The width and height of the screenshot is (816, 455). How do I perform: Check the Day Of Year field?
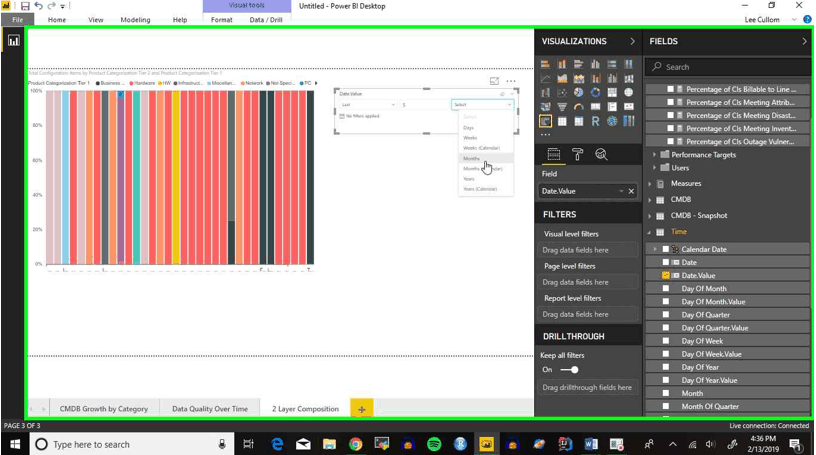pos(666,367)
